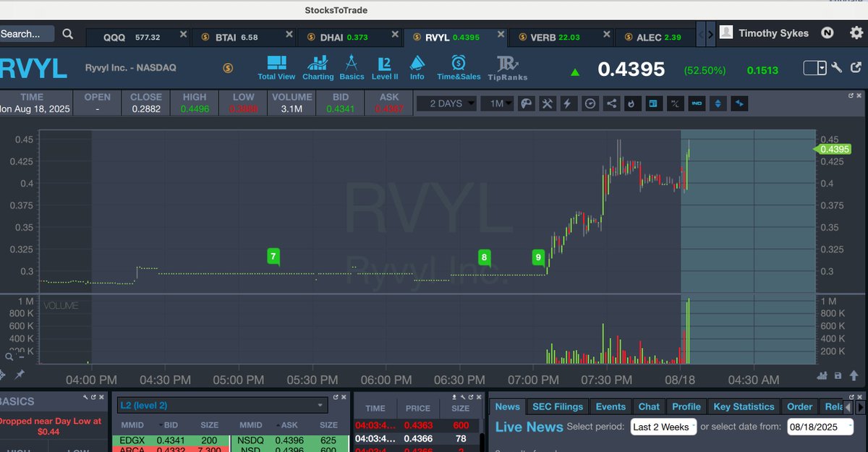Pop out the chart panel
Viewport: 868px width, 452px height.
pyautogui.click(x=851, y=95)
